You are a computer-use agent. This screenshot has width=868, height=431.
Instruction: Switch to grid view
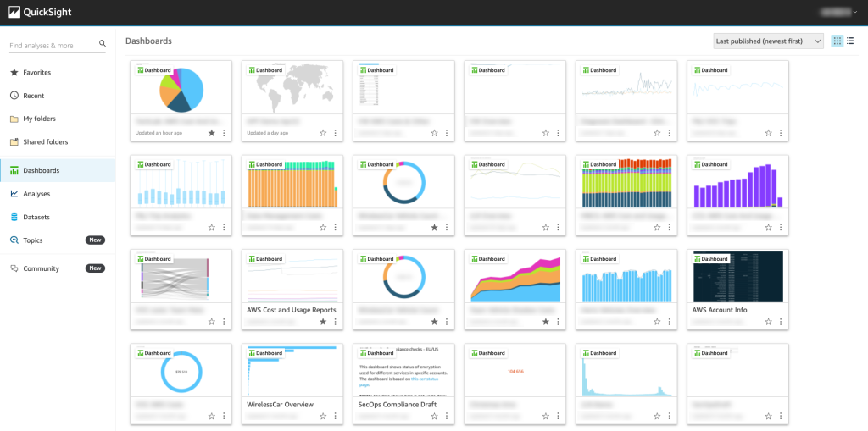tap(837, 41)
